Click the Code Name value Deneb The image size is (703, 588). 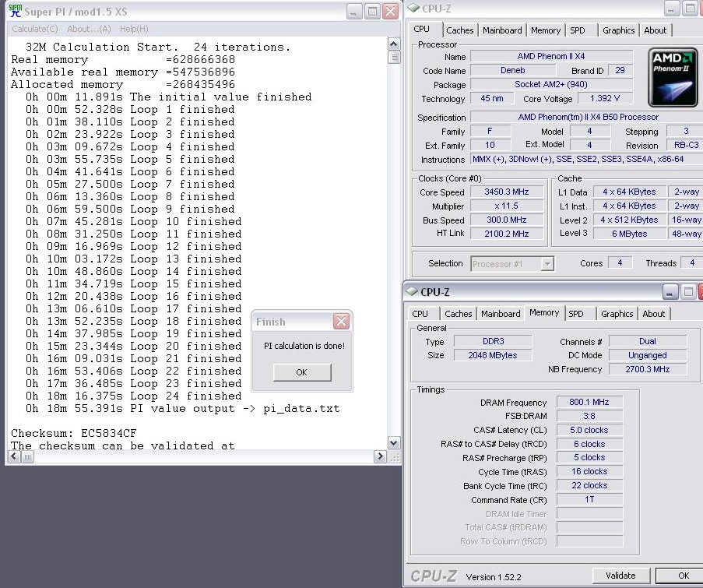pyautogui.click(x=512, y=70)
